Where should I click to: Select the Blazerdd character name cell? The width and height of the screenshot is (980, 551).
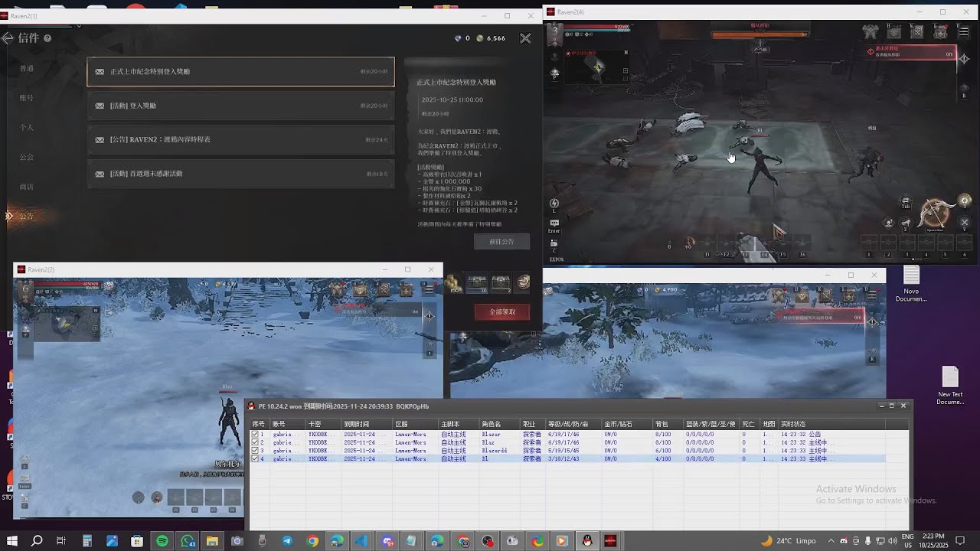click(499, 451)
